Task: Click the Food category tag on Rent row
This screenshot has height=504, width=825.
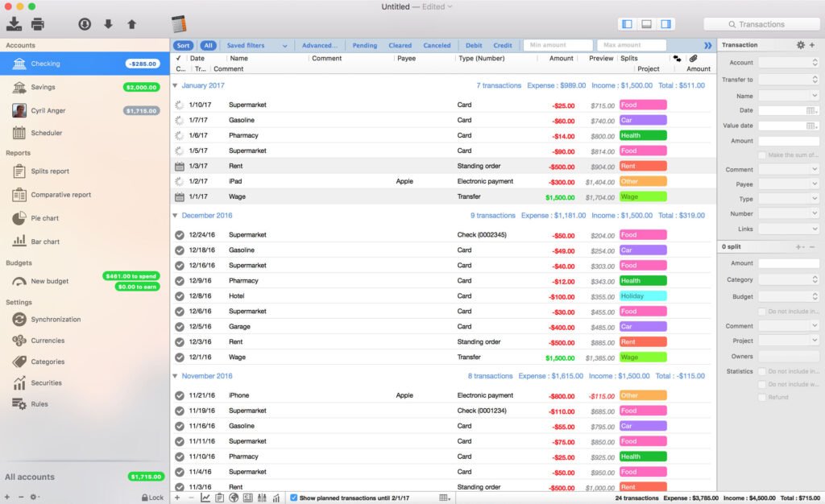Action: [x=641, y=166]
